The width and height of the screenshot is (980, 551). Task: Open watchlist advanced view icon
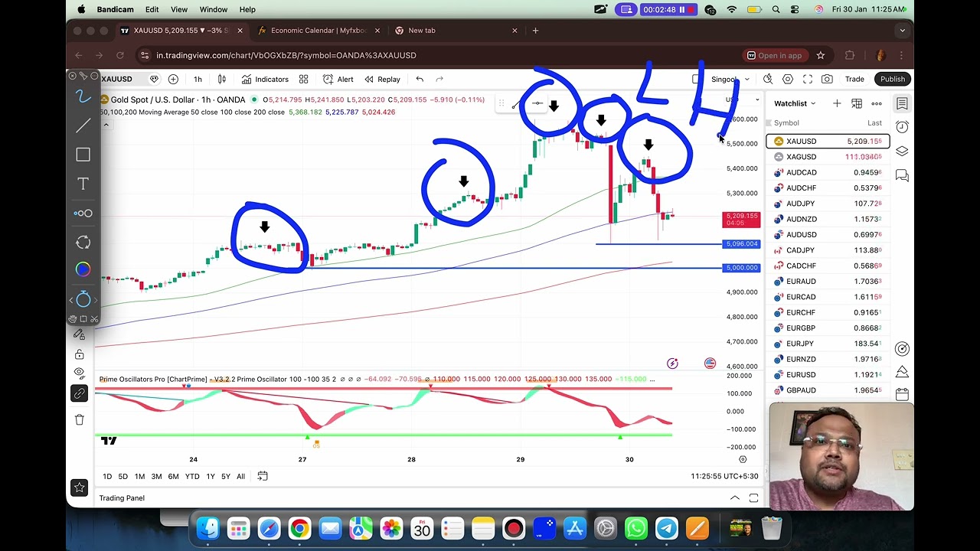pyautogui.click(x=857, y=103)
